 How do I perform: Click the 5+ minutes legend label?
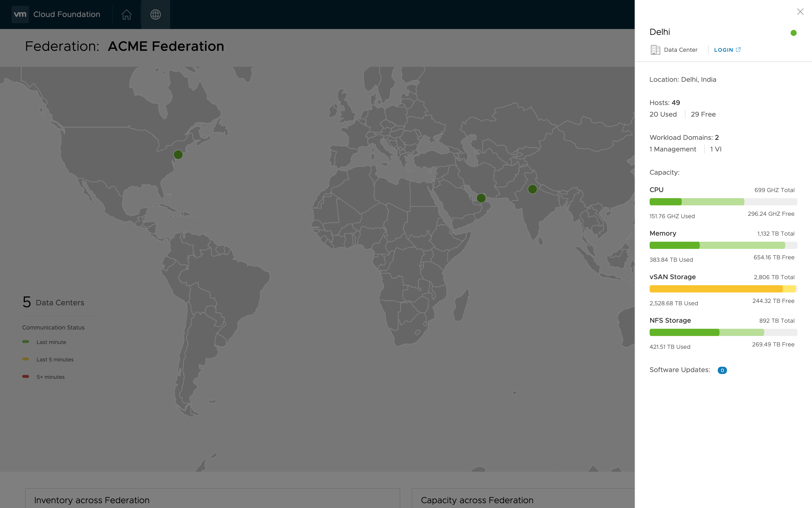click(51, 377)
